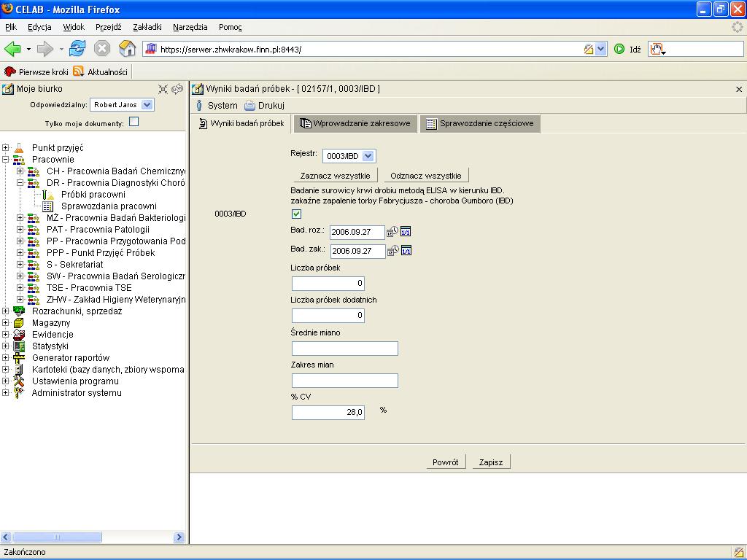Collapse the Pracownie tree node

point(5,160)
